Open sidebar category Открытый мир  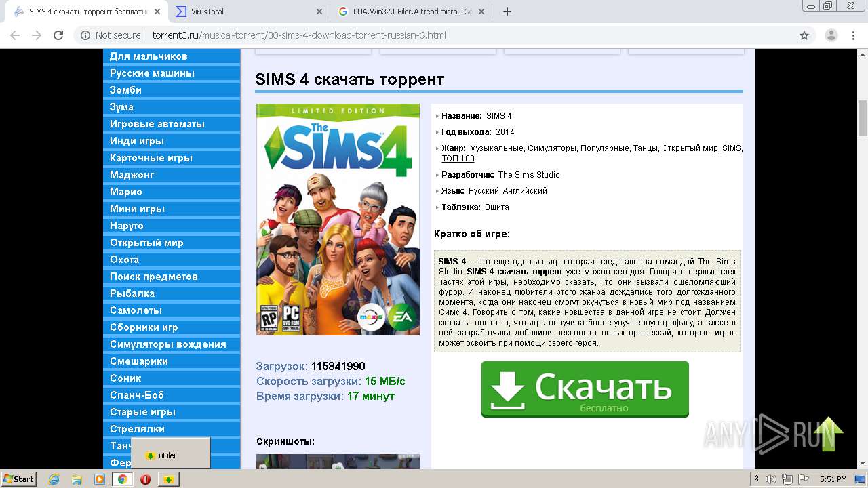coord(172,243)
